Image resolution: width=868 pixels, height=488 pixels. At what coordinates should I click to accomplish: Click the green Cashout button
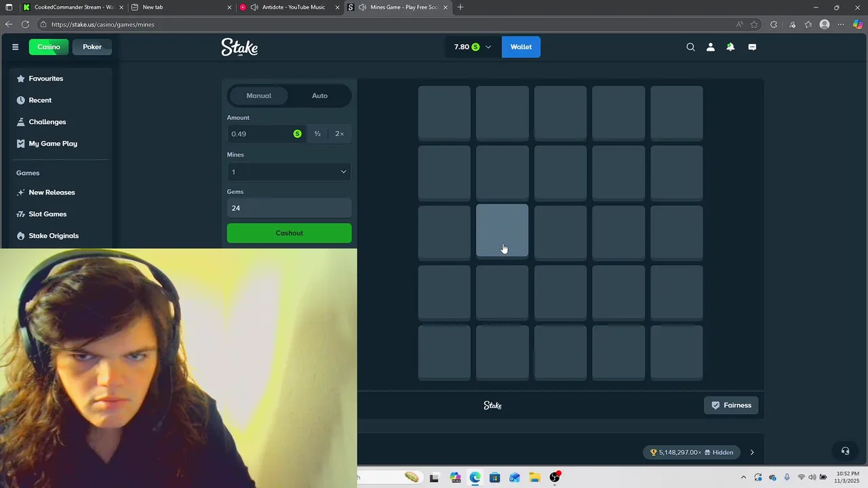289,233
